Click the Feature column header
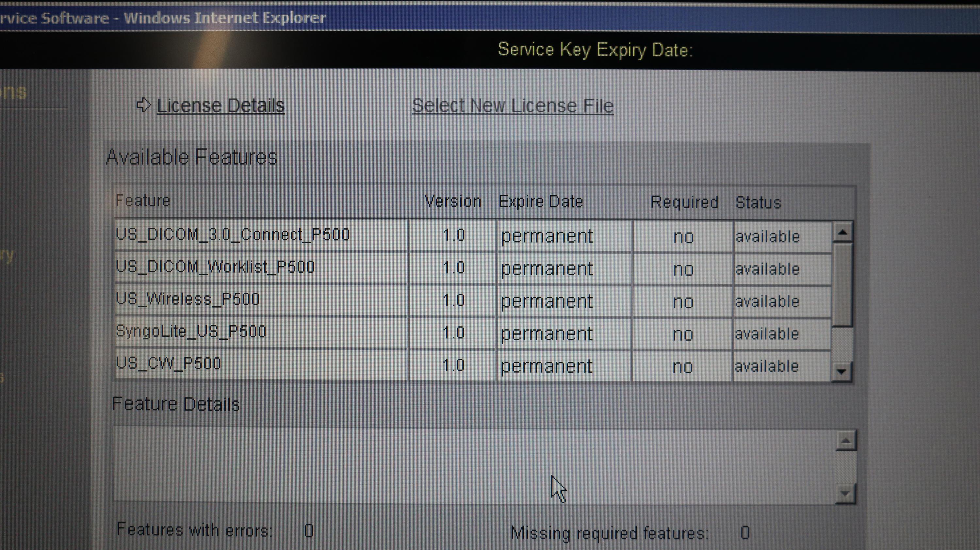This screenshot has width=980, height=550. [143, 201]
